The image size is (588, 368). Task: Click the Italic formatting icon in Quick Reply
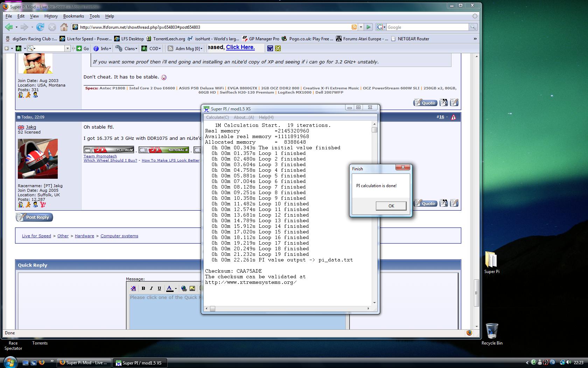click(151, 288)
